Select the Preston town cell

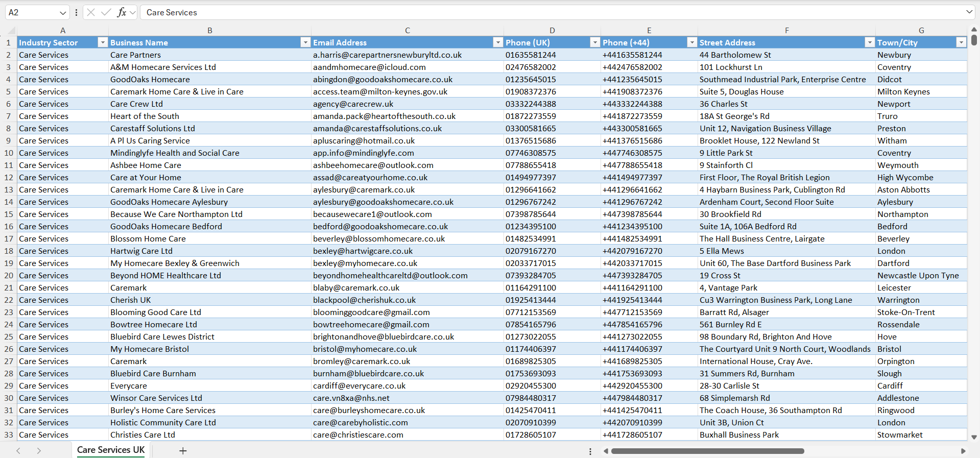tap(921, 128)
